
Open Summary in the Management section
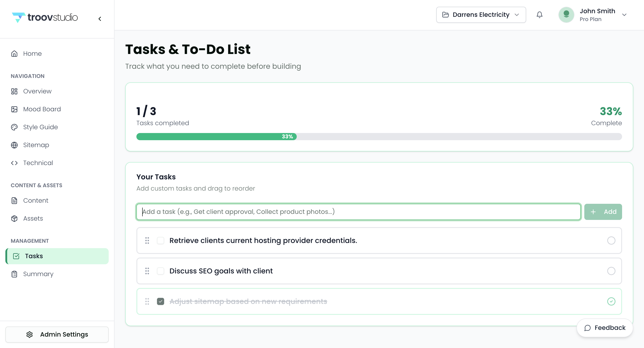[x=38, y=274]
